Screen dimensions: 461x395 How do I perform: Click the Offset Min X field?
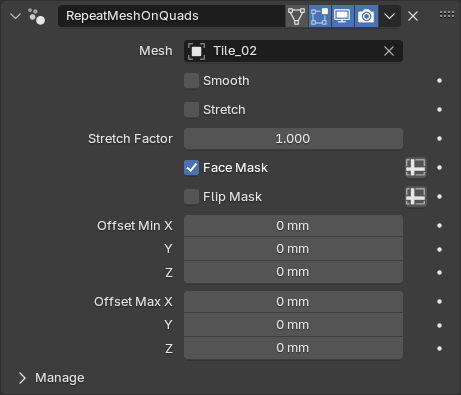point(293,226)
